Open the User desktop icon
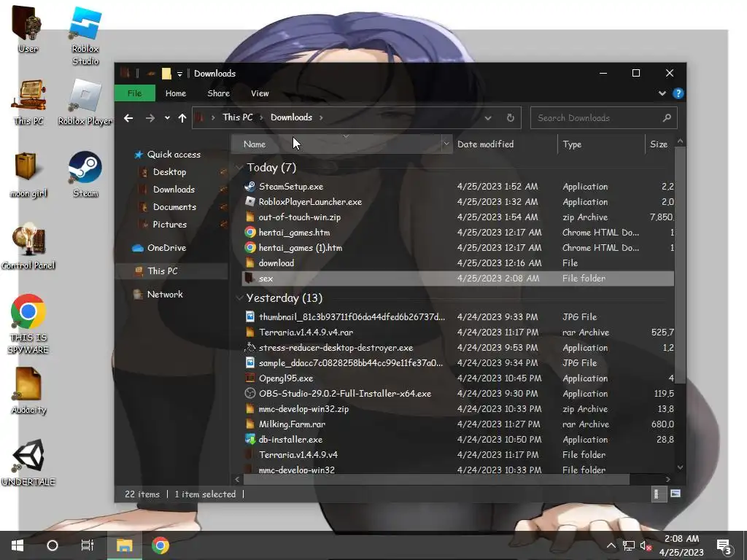 (27, 29)
